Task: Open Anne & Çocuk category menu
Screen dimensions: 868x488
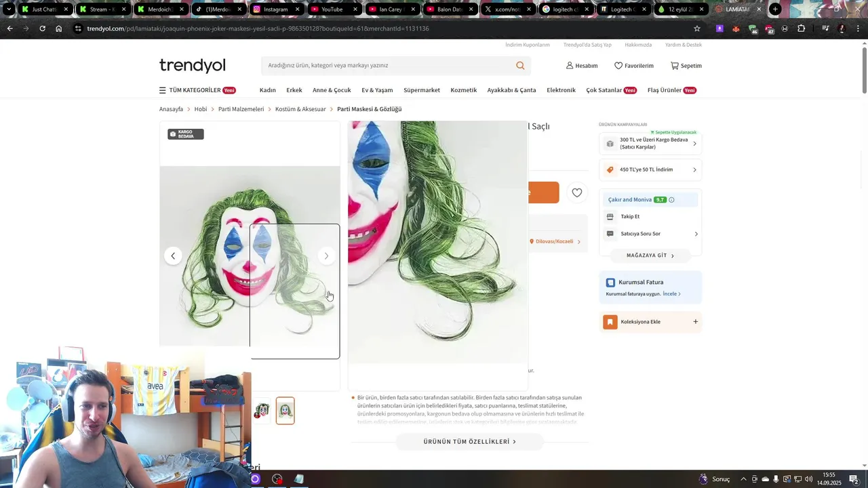Action: coord(332,90)
